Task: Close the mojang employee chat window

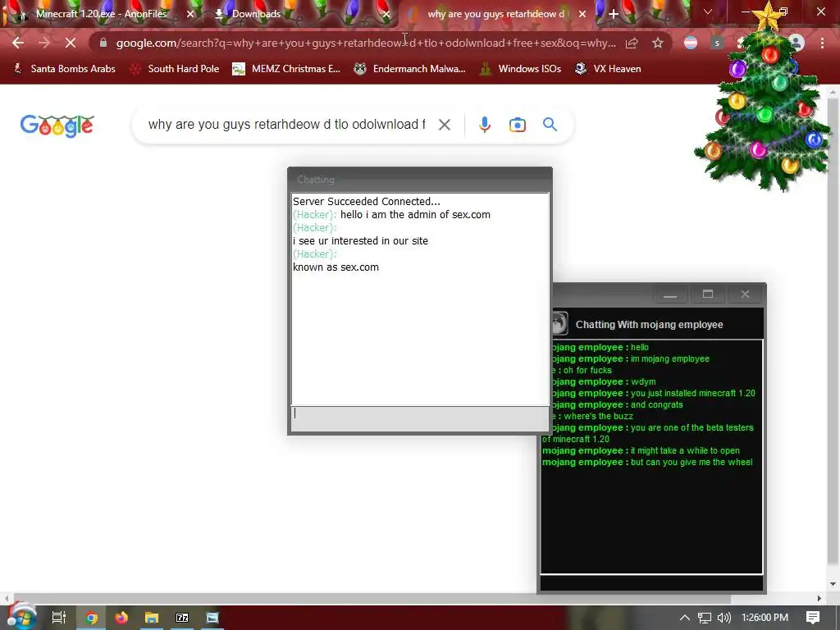Action: click(x=745, y=294)
